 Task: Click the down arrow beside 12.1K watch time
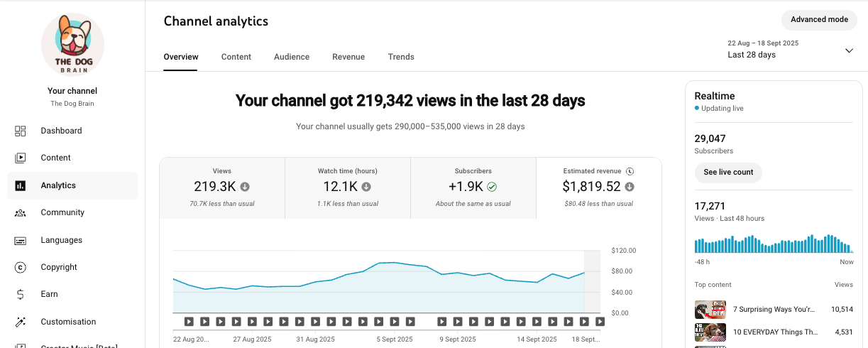[x=366, y=187]
